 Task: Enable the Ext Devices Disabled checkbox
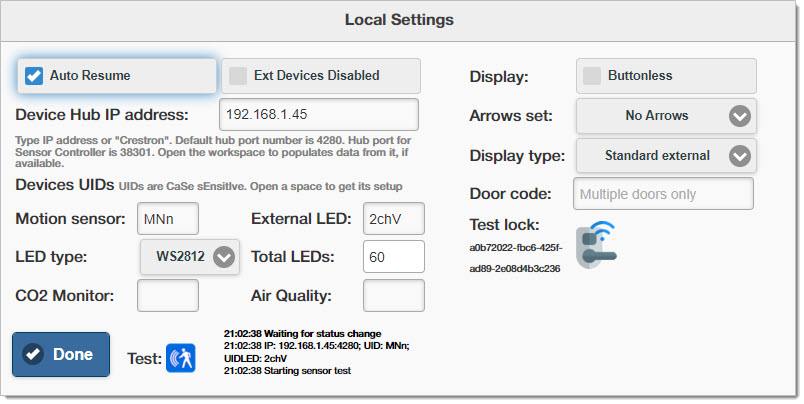coord(237,76)
